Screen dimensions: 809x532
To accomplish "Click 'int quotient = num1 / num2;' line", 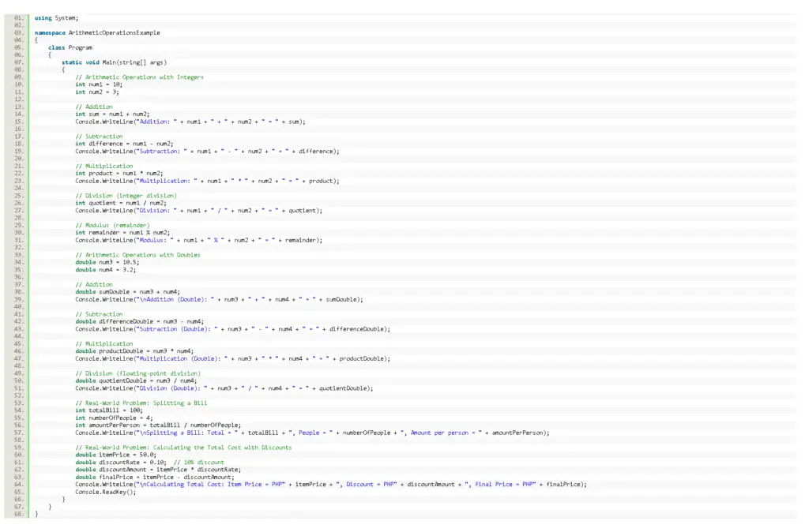I will [121, 204].
